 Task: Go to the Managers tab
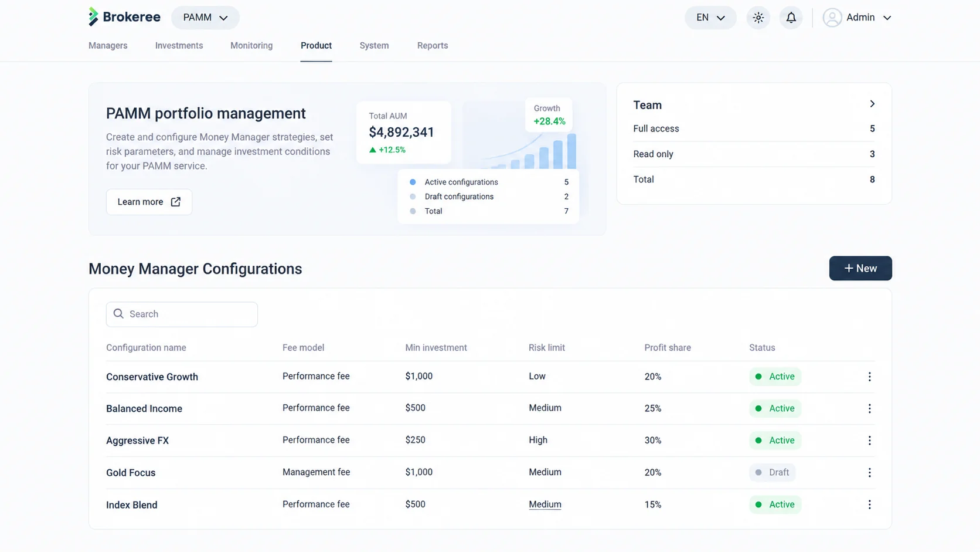(x=108, y=46)
